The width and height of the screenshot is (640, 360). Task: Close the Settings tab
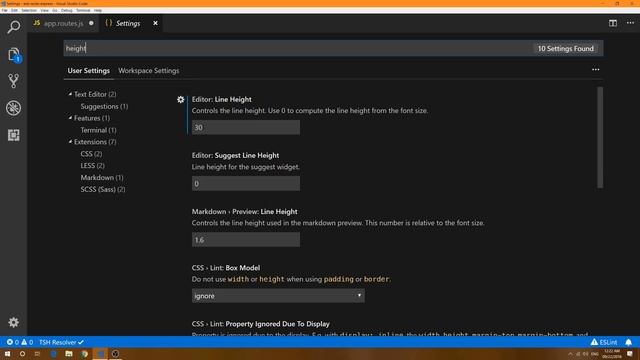155,23
